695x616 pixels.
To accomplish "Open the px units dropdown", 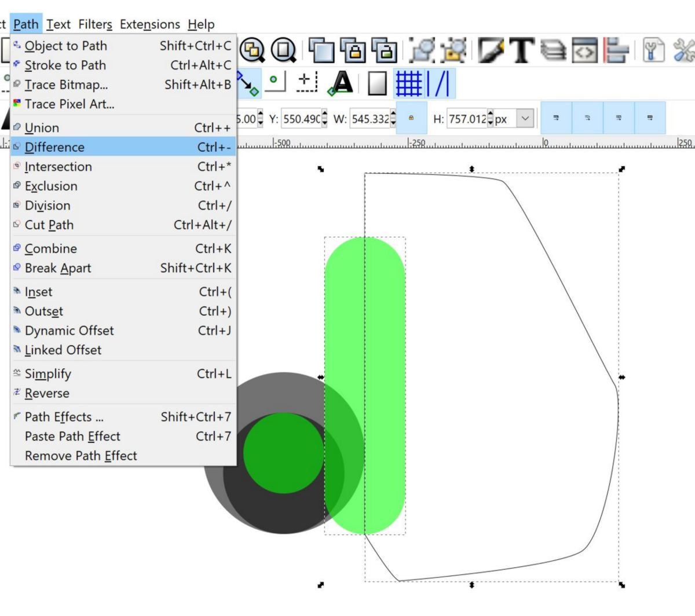I will 514,119.
